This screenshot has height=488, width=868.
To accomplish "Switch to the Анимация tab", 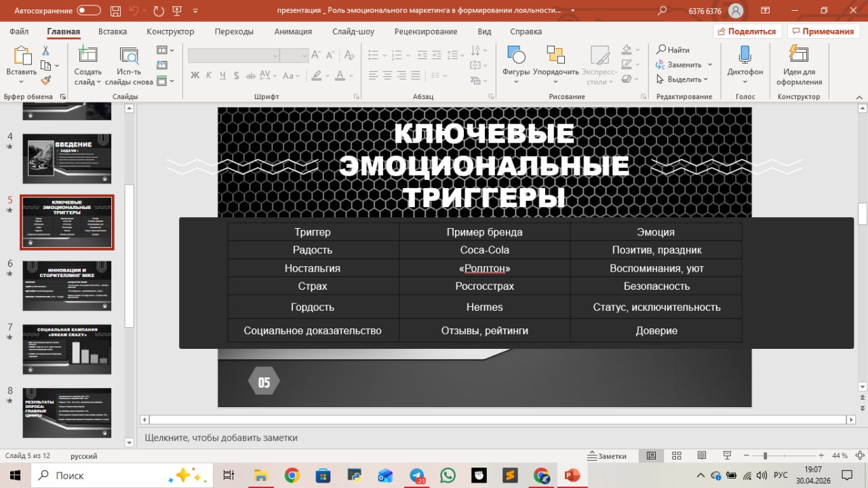I will point(293,31).
